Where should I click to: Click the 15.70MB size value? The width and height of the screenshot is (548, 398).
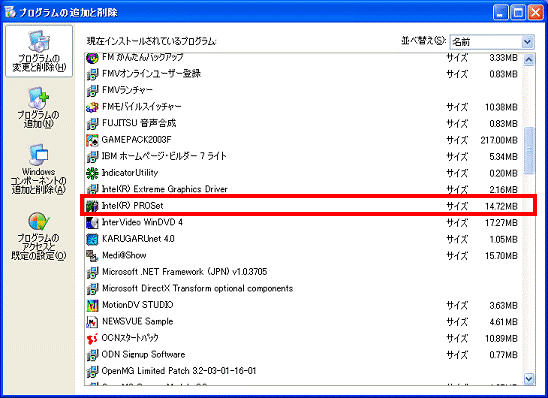tap(501, 256)
